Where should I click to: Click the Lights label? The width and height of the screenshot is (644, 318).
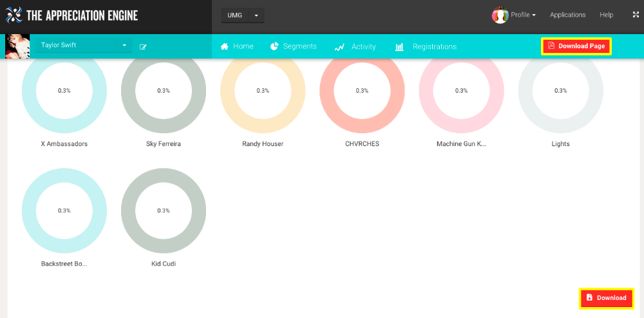coord(561,144)
